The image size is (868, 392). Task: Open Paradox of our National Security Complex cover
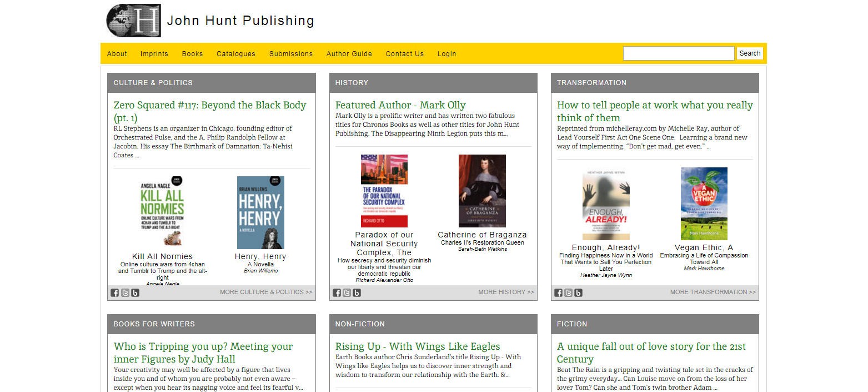pyautogui.click(x=384, y=191)
